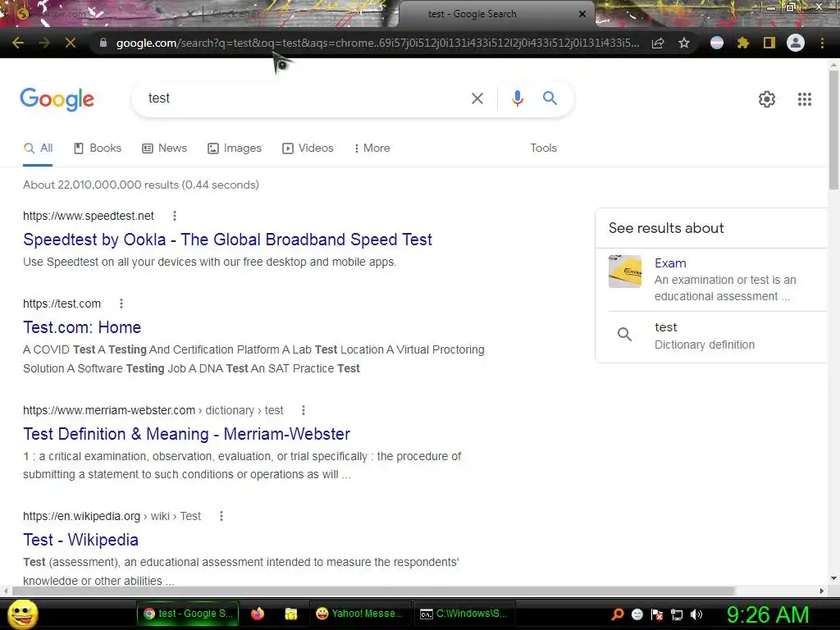Click the horizontal scrollbar thumb
840x630 pixels.
[x=373, y=591]
